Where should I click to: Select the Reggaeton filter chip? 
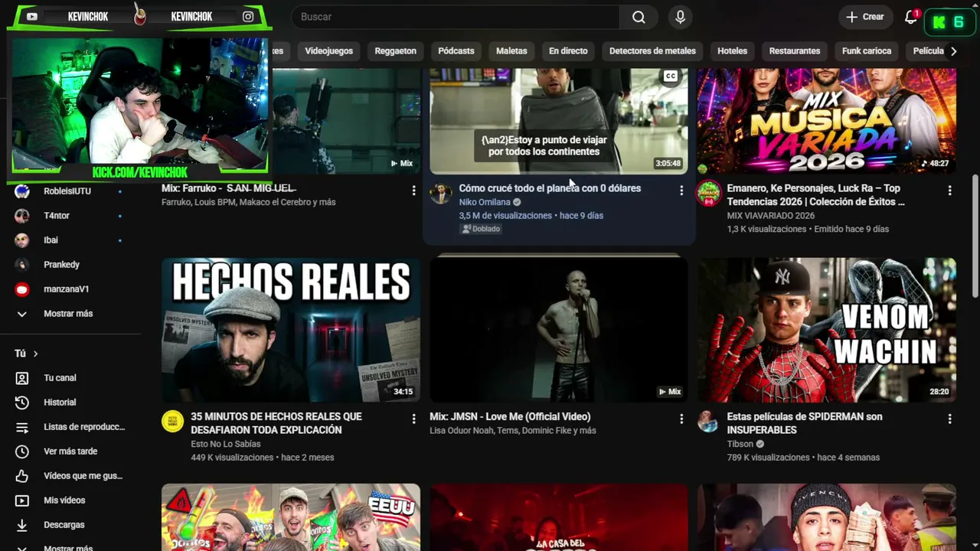396,51
